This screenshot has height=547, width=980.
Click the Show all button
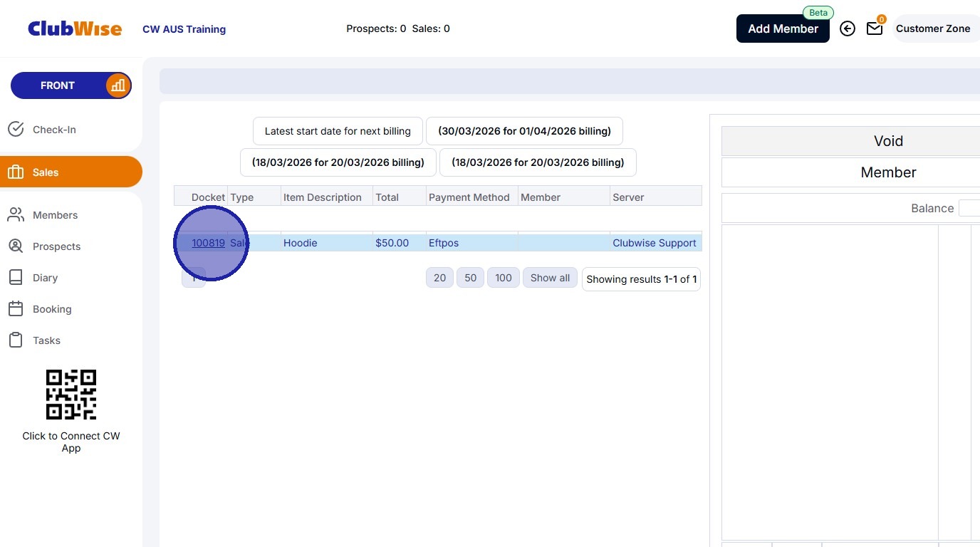coord(550,278)
